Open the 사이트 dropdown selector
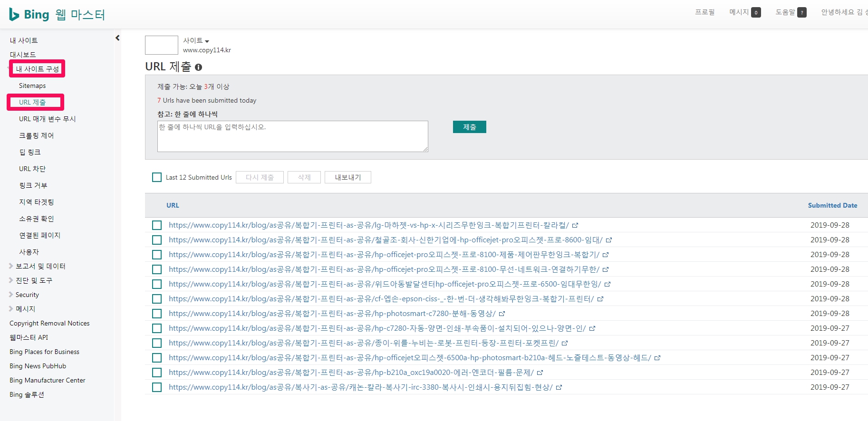 pos(196,41)
